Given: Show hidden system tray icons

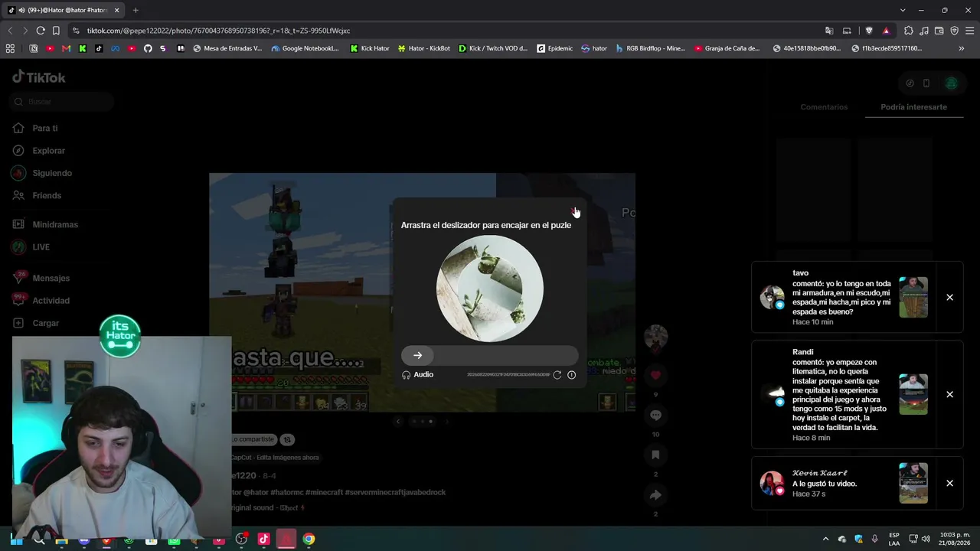Looking at the screenshot, I should pos(825,539).
